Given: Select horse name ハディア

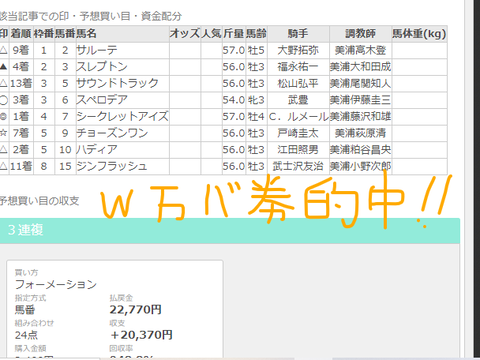Looking at the screenshot, I should pos(97,150).
